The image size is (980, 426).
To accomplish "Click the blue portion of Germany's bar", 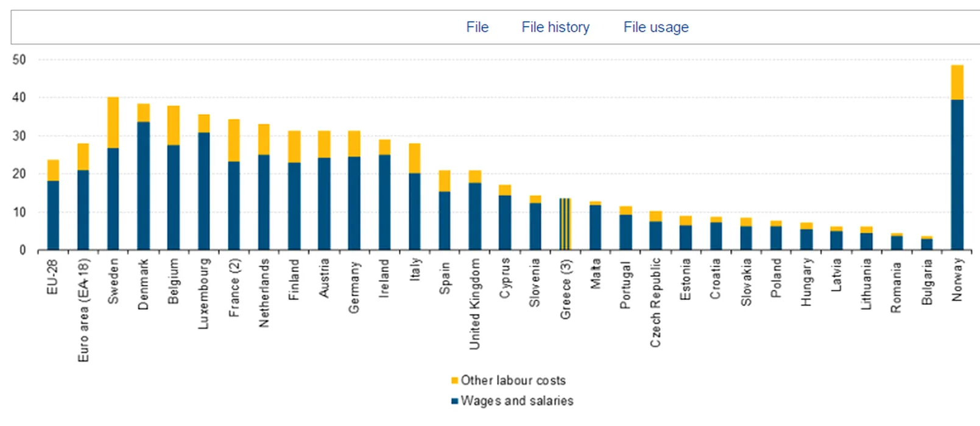I will tap(354, 204).
